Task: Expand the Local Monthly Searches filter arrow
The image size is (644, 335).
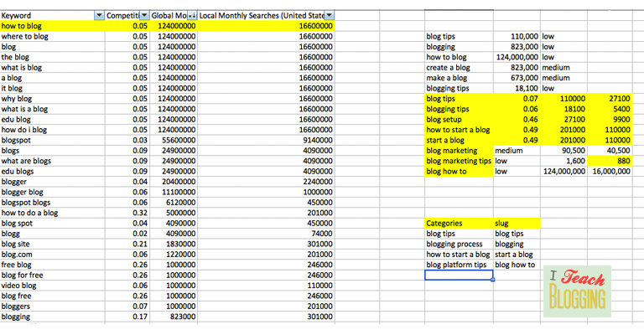Action: click(329, 16)
